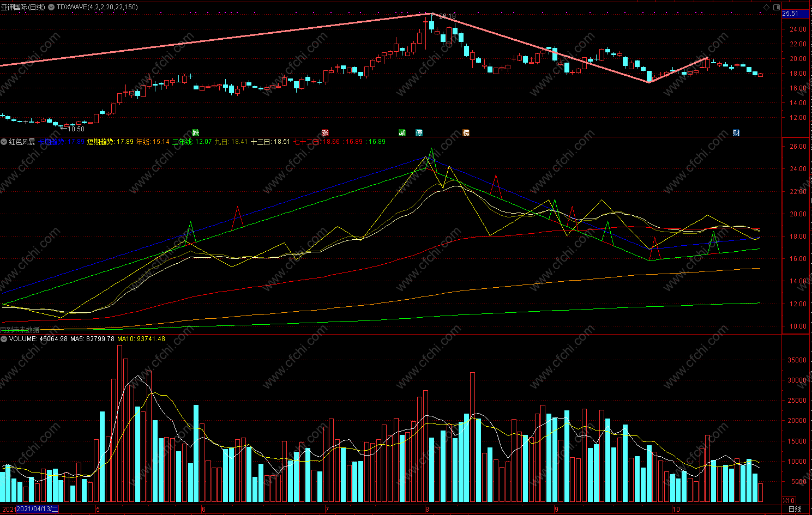
Task: Click the 24.00 price level on main axis
Action: coord(797,29)
